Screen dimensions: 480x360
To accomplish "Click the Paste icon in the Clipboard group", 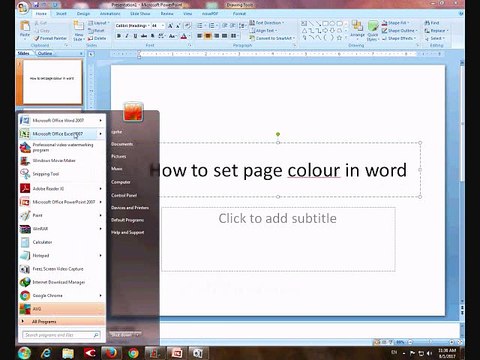I will tap(25, 26).
